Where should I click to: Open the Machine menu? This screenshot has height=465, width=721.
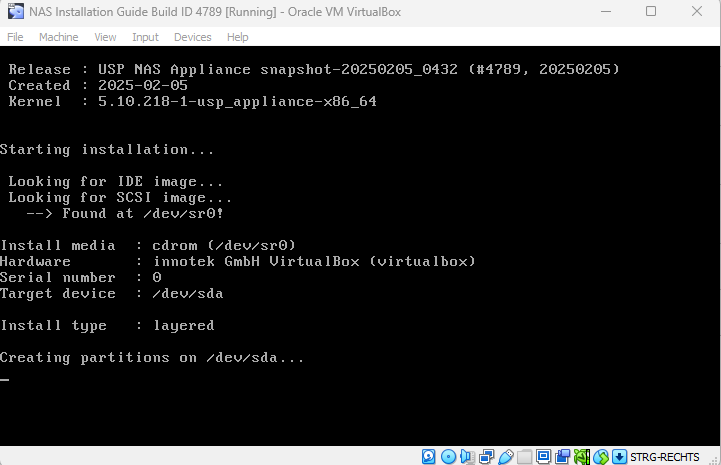[58, 37]
